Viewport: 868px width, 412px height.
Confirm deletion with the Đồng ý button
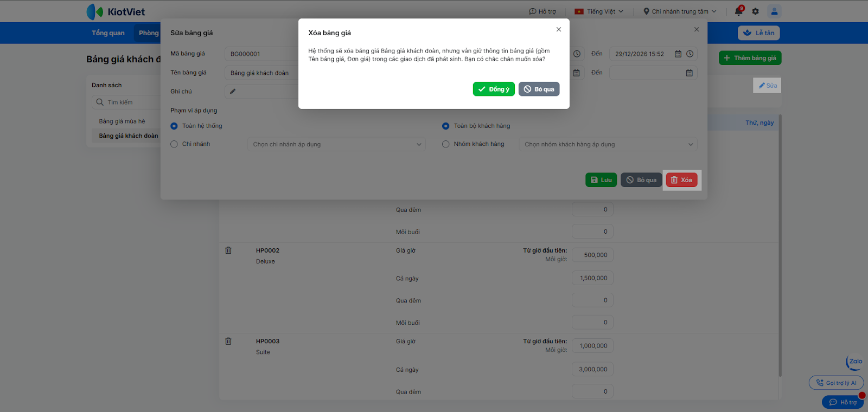(x=494, y=89)
